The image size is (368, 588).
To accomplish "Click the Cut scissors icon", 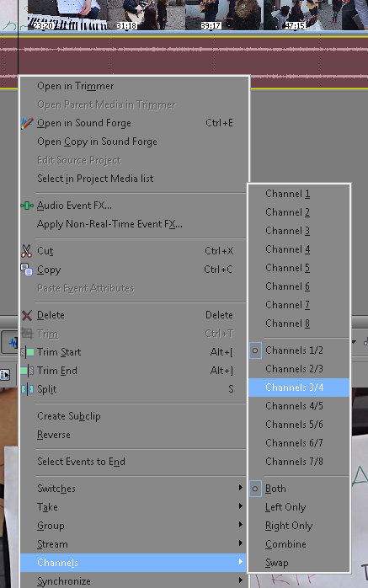I will click(x=27, y=251).
